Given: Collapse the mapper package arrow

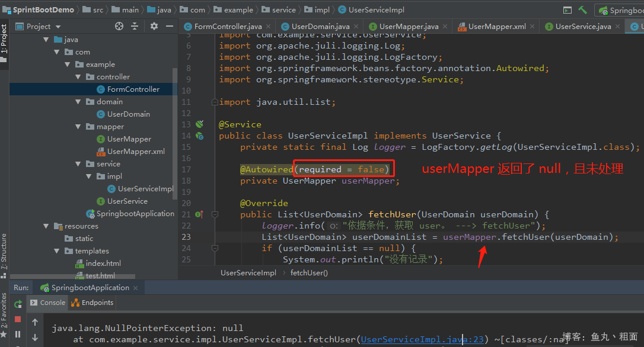Looking at the screenshot, I should 78,127.
